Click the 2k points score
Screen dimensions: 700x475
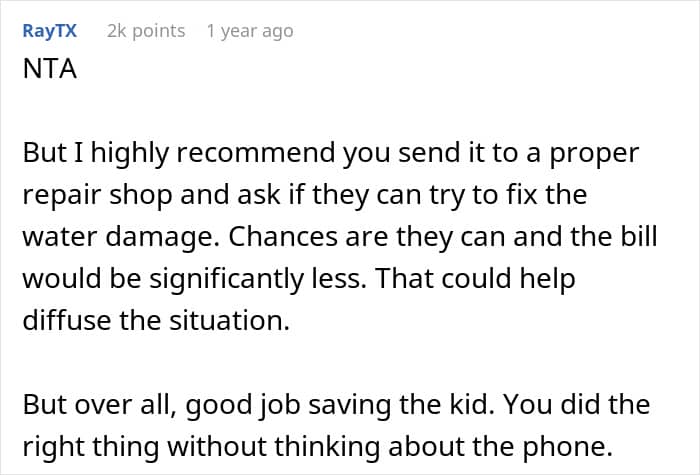pyautogui.click(x=146, y=31)
